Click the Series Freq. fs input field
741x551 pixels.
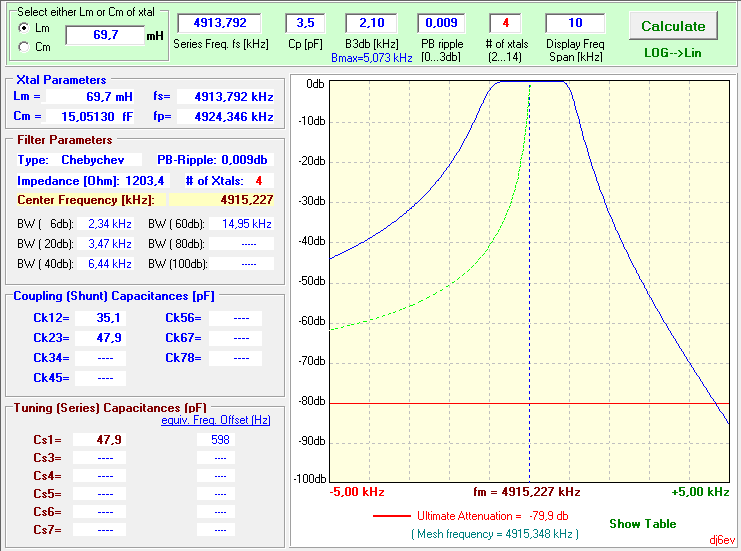218,23
